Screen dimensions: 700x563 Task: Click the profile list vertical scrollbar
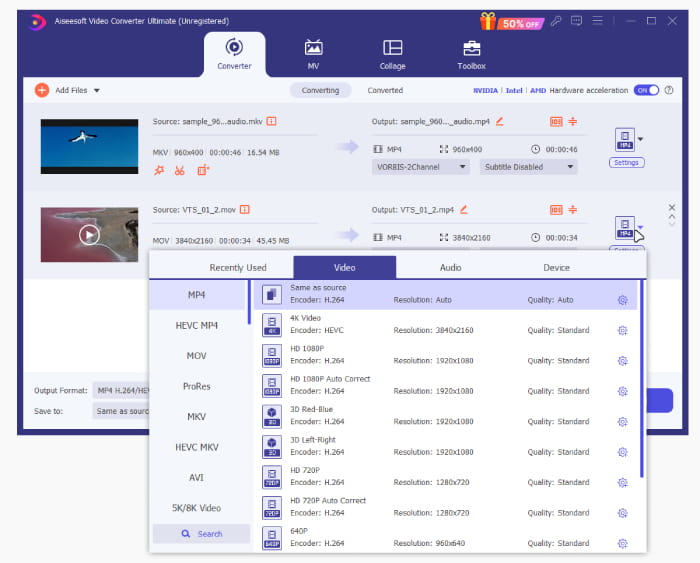[642, 379]
